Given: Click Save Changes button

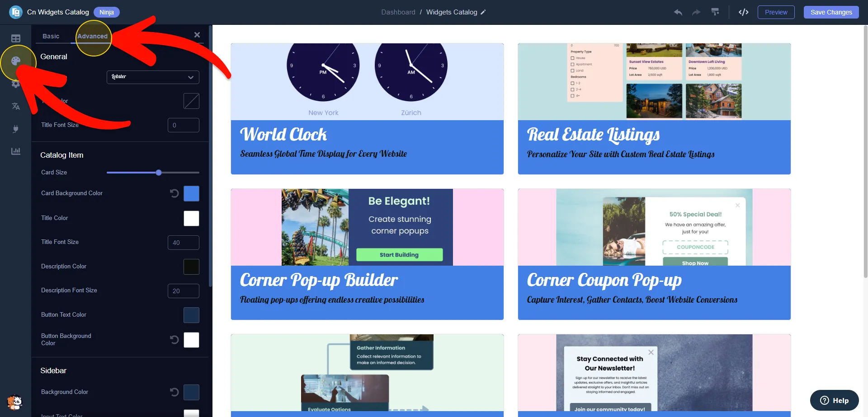Looking at the screenshot, I should coord(831,12).
